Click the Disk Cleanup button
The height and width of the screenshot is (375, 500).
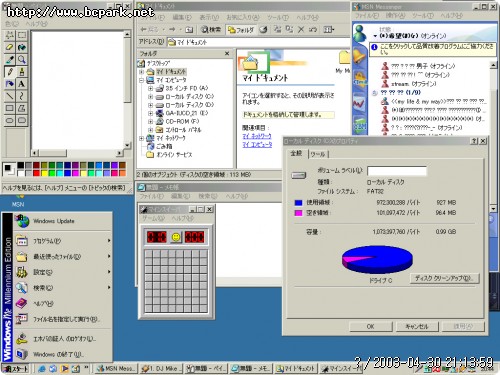[x=444, y=278]
